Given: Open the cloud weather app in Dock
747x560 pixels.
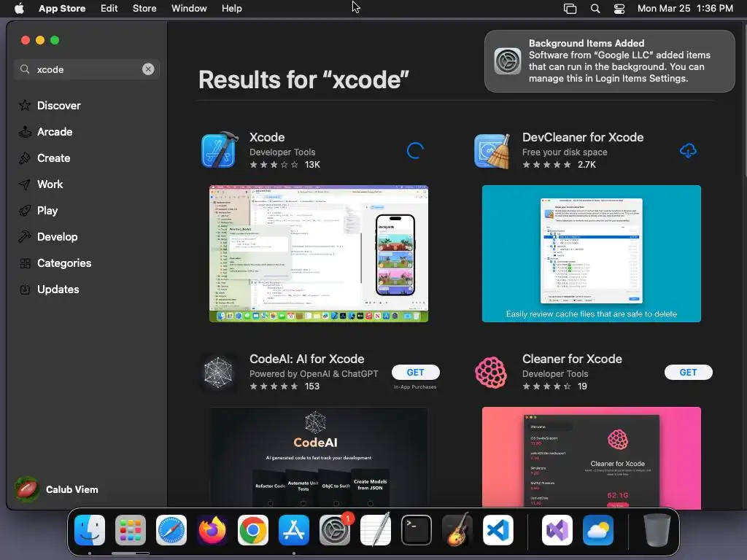Looking at the screenshot, I should [x=598, y=530].
